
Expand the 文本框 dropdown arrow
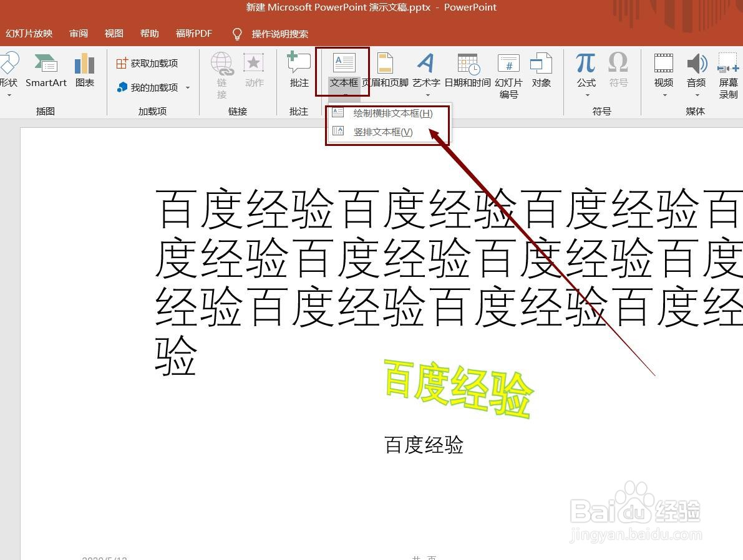pos(344,95)
